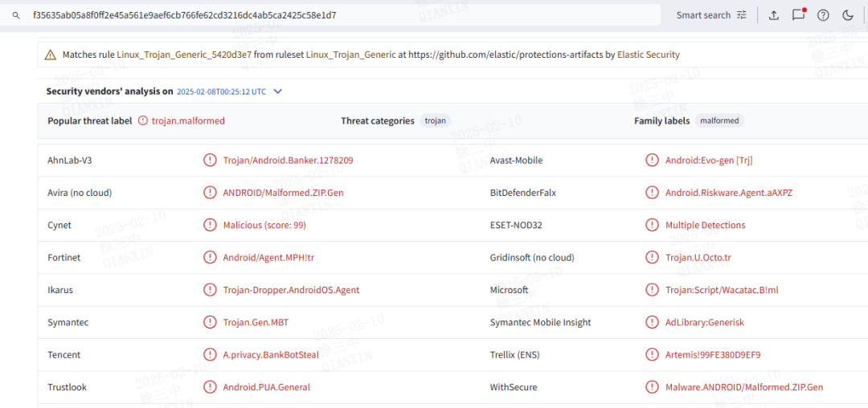Click the Avira detection alert icon
Image resolution: width=868 pixels, height=408 pixels.
[210, 193]
